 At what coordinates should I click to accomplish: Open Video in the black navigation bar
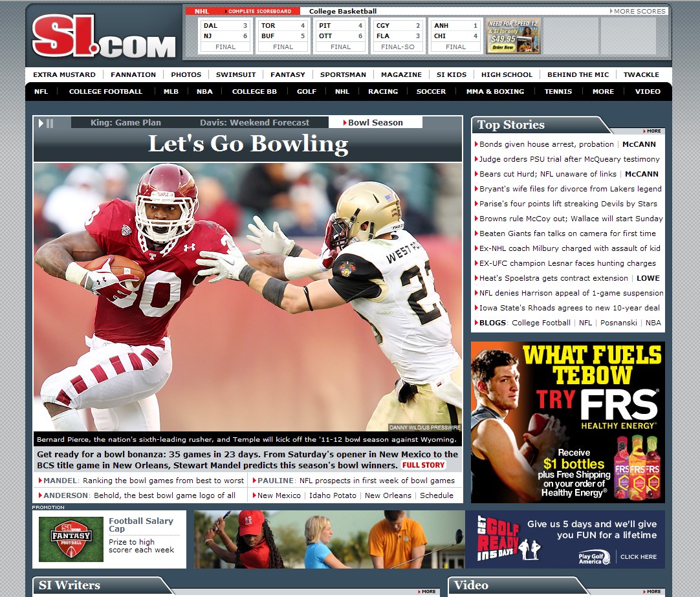tap(648, 91)
